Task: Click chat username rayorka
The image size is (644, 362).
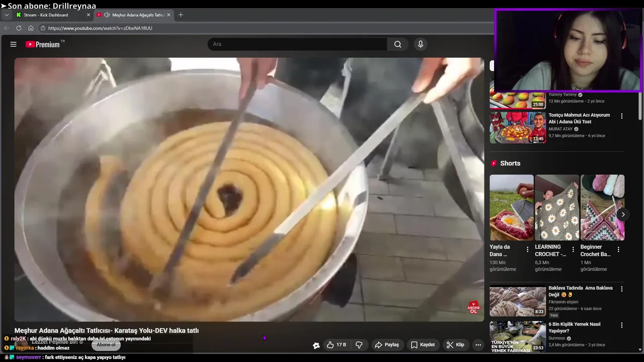Action: coord(25,348)
